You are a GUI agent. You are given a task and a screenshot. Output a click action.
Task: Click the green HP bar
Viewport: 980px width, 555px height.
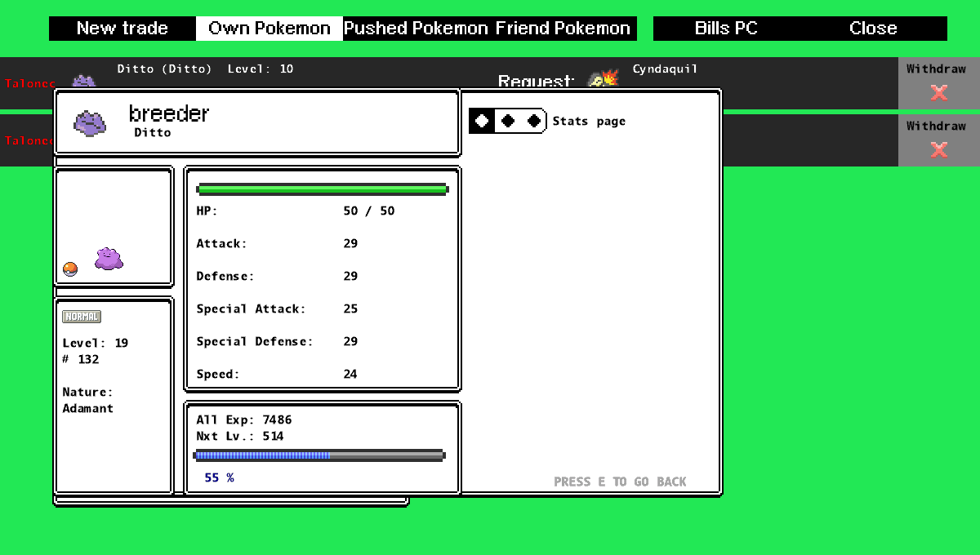tap(323, 189)
